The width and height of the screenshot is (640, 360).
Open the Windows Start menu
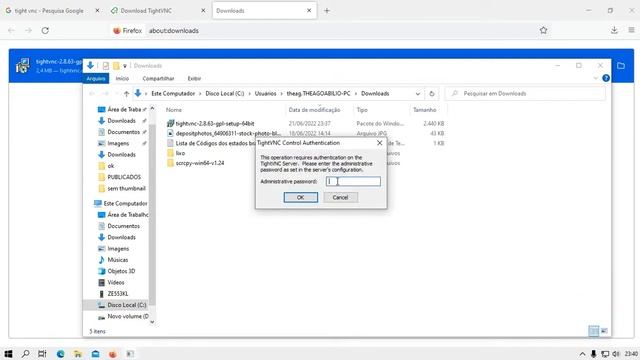[x=8, y=354]
